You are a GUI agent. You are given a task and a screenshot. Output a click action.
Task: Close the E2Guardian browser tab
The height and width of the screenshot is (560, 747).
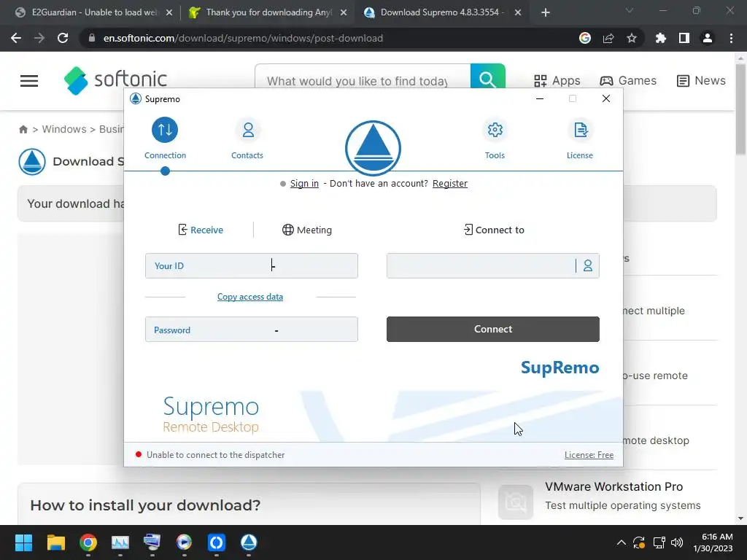click(x=169, y=12)
